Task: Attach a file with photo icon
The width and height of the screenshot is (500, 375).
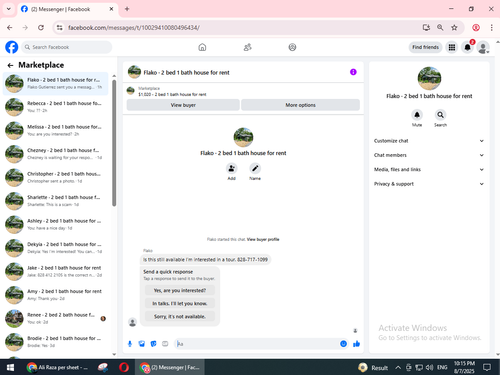Action: [x=142, y=344]
